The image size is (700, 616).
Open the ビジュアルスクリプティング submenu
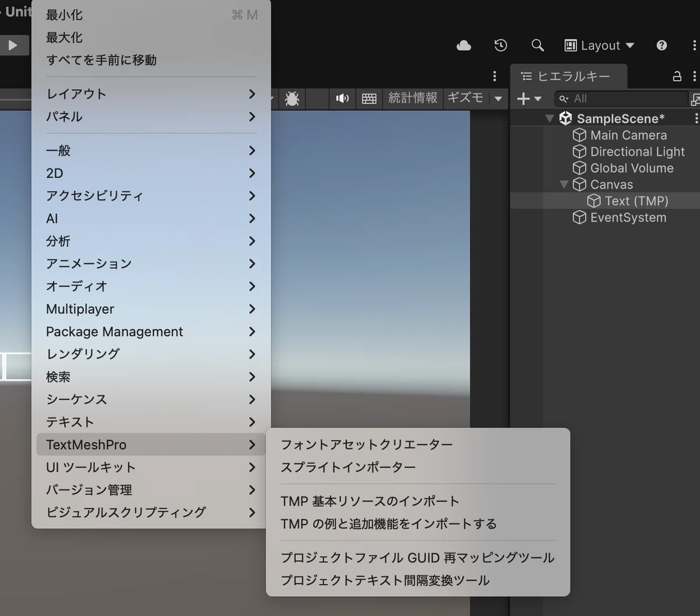tap(152, 512)
